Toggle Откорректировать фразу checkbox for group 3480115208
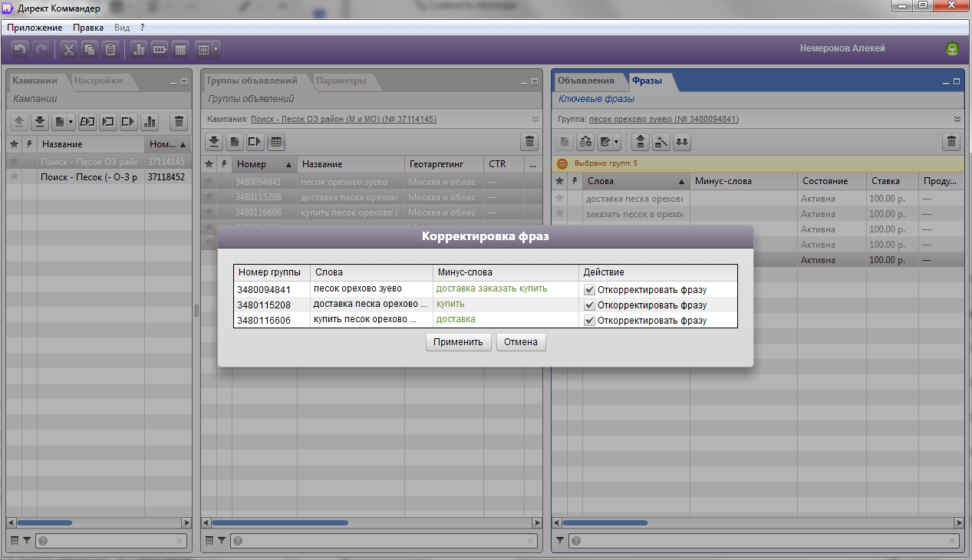This screenshot has height=560, width=972. pos(589,305)
